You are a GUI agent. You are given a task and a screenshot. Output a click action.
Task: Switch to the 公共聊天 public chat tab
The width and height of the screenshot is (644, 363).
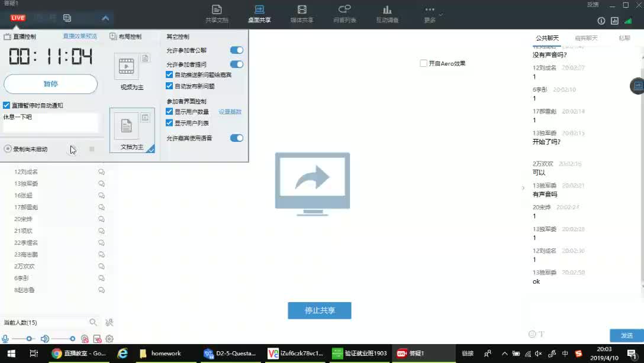(x=547, y=38)
